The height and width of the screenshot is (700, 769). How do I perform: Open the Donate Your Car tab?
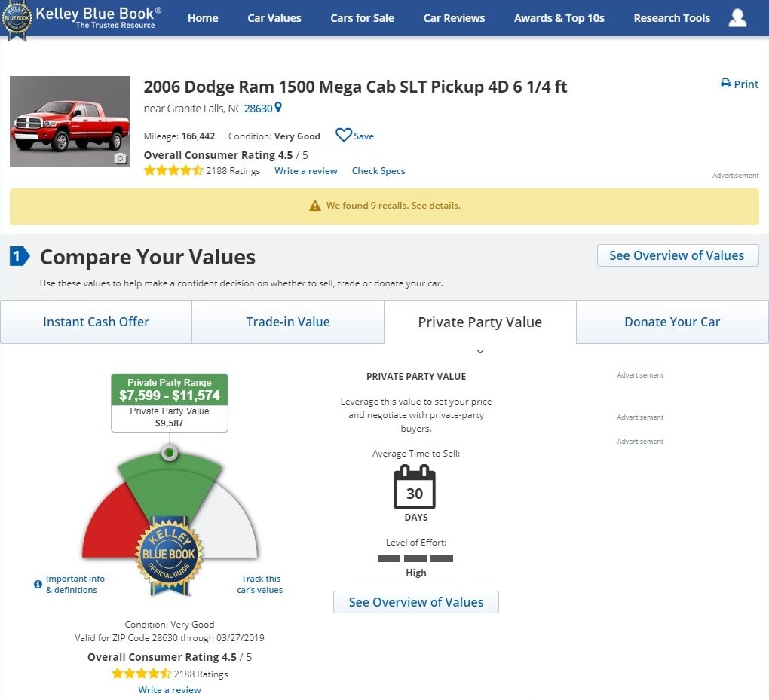click(672, 322)
